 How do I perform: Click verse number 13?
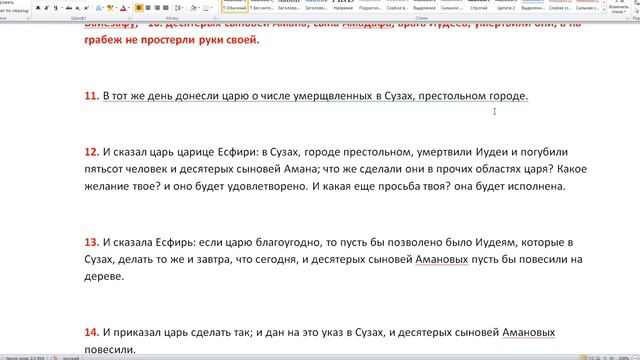tap(92, 242)
